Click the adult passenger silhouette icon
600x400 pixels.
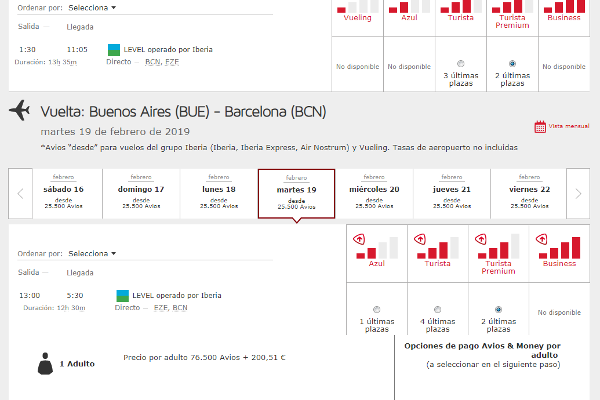point(45,364)
